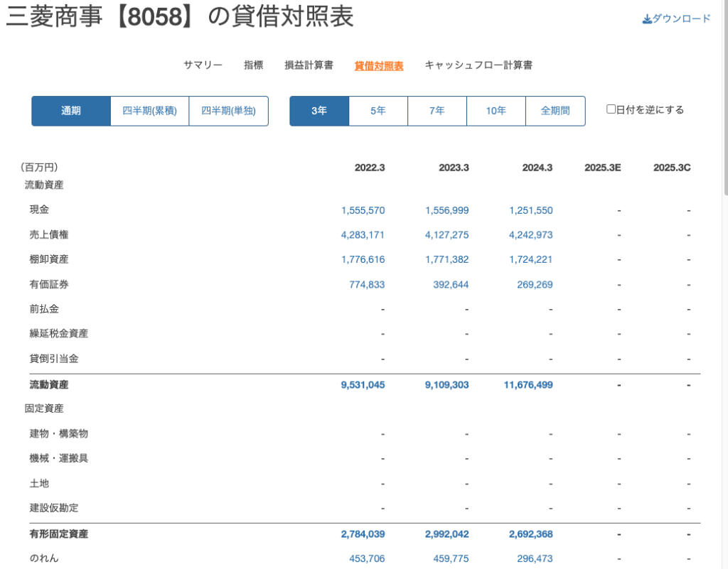728x569 pixels.
Task: Click 現金 value 1,556,999 for 2023.3
Action: click(447, 210)
